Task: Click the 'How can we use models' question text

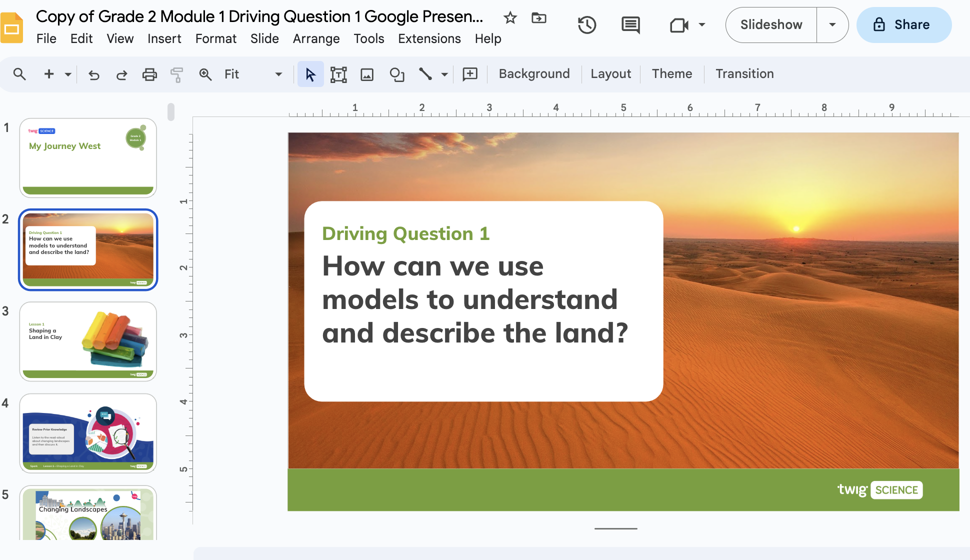Action: (x=474, y=299)
